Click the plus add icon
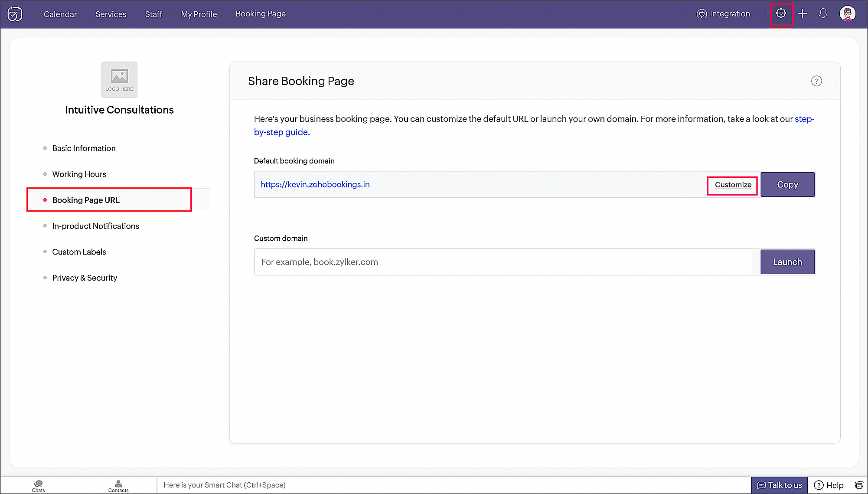868x494 pixels. pos(803,13)
